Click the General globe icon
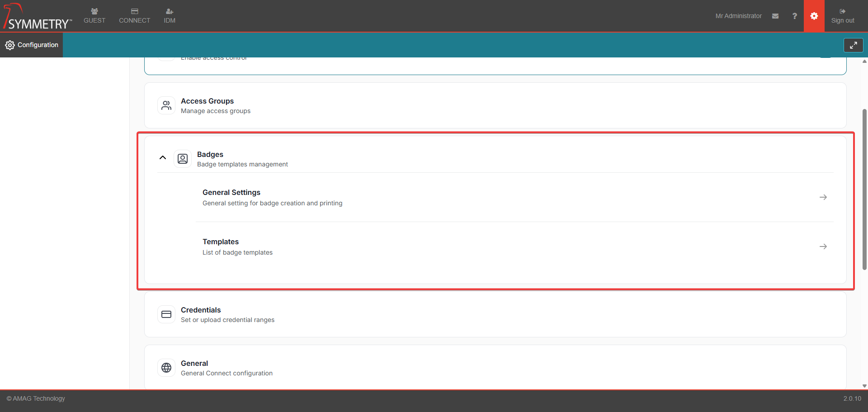868x412 pixels. click(166, 368)
